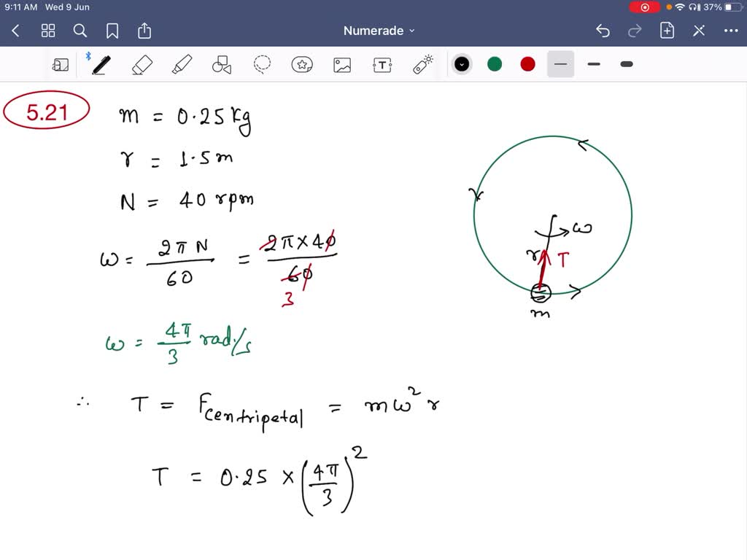
Task: Open the black color options dropdown
Action: [461, 64]
